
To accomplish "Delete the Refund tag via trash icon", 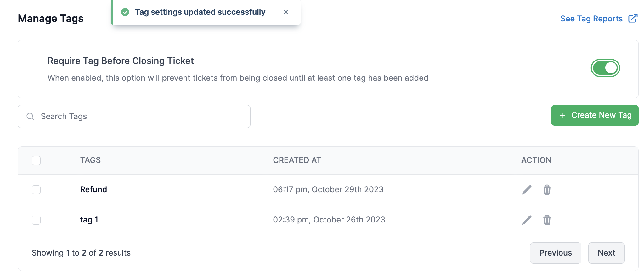I will [547, 190].
